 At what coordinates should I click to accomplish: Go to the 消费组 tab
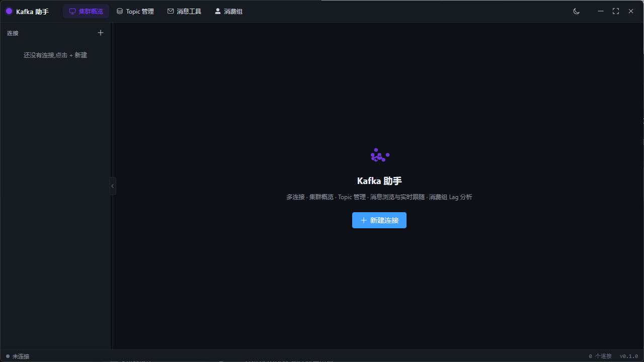[228, 11]
